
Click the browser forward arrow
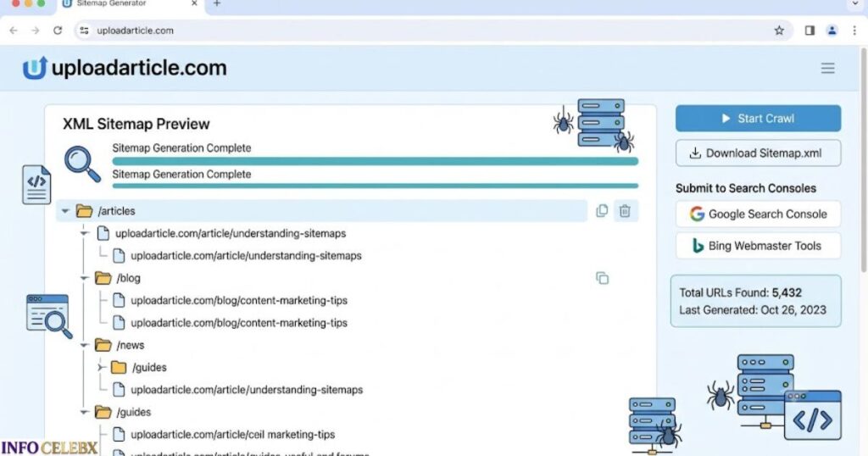click(36, 31)
